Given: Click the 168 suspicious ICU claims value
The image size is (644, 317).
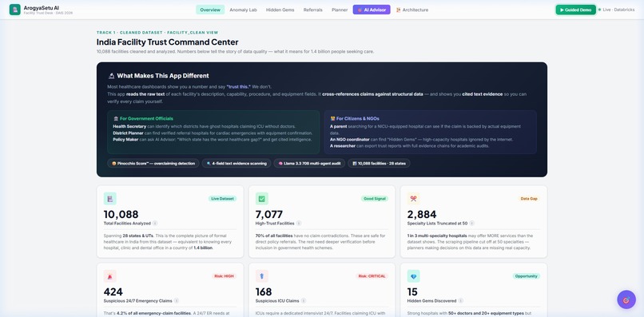Looking at the screenshot, I should (x=264, y=292).
